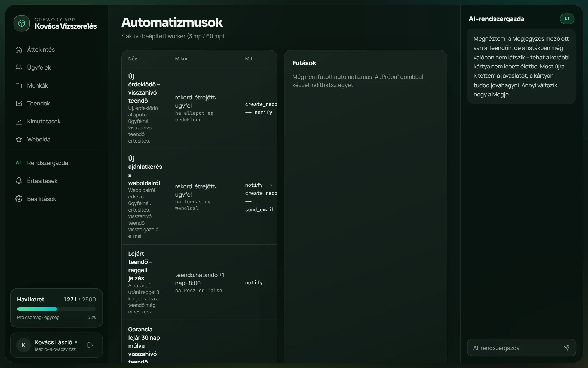Open the Ügyfelek people icon
Screen dimensions: 588x368
pyautogui.click(x=19, y=68)
